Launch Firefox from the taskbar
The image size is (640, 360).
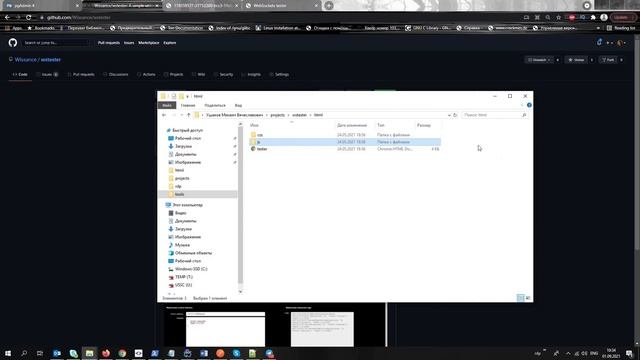[106, 353]
